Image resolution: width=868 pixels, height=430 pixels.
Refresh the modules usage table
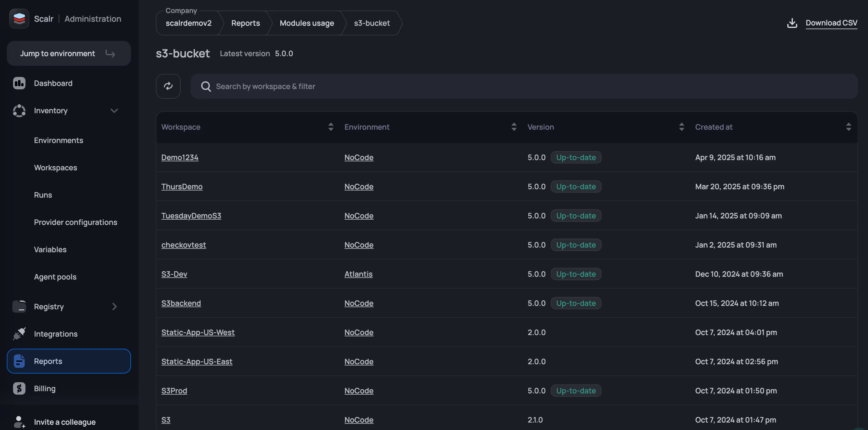[168, 86]
